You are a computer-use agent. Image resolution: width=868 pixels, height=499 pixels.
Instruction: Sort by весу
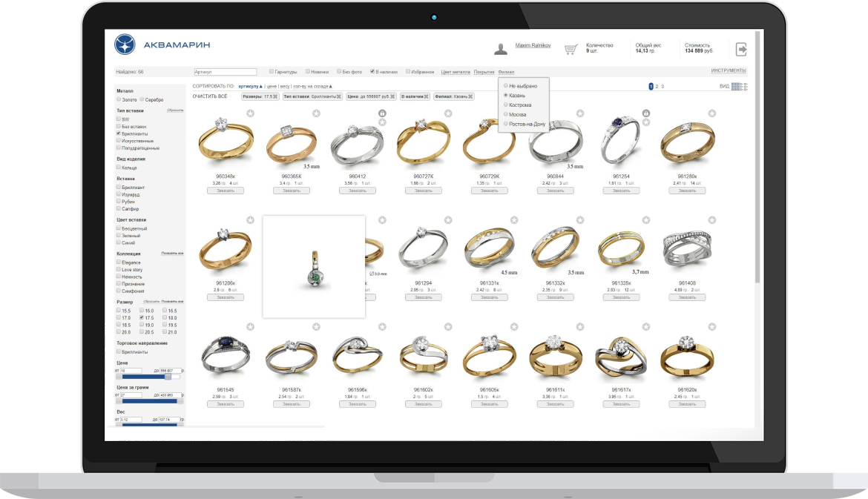click(285, 86)
